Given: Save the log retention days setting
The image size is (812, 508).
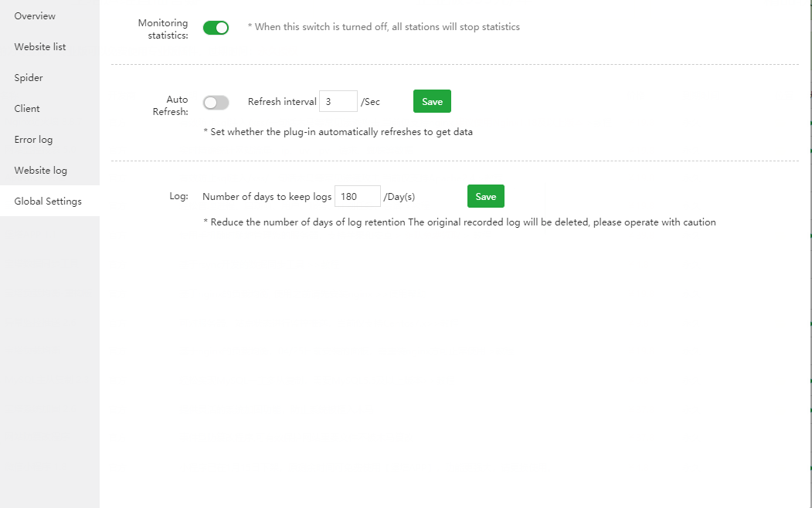Looking at the screenshot, I should click(x=485, y=197).
